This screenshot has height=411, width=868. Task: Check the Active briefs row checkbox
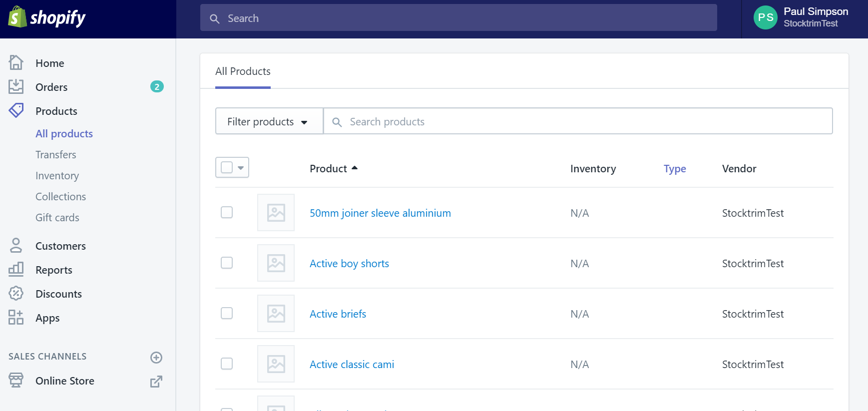click(227, 313)
